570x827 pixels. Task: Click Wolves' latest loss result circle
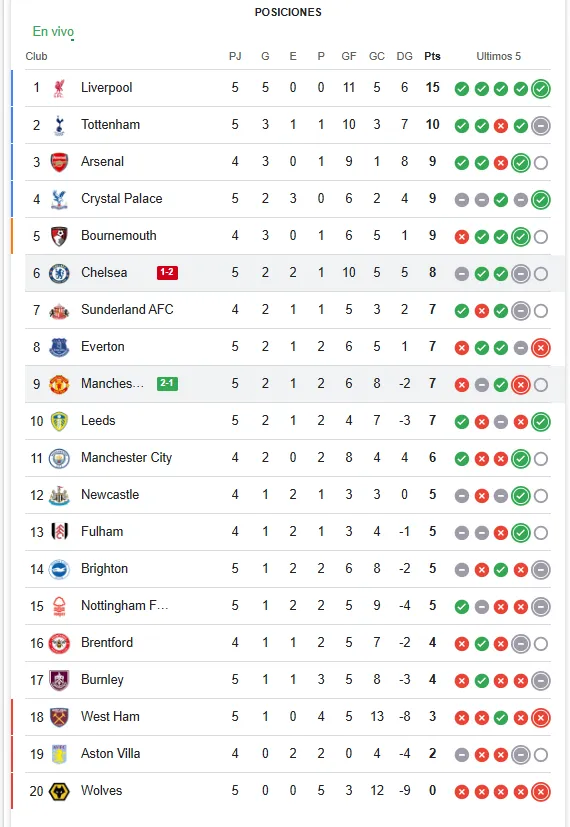point(540,792)
